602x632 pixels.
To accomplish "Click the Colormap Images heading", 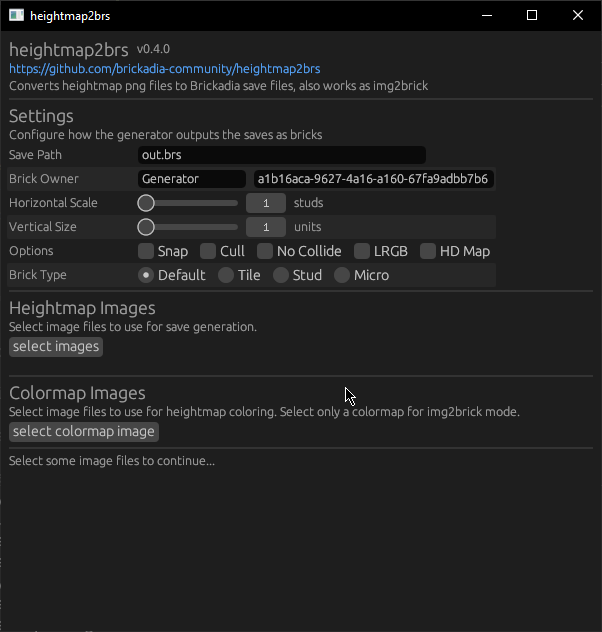I will click(x=77, y=393).
